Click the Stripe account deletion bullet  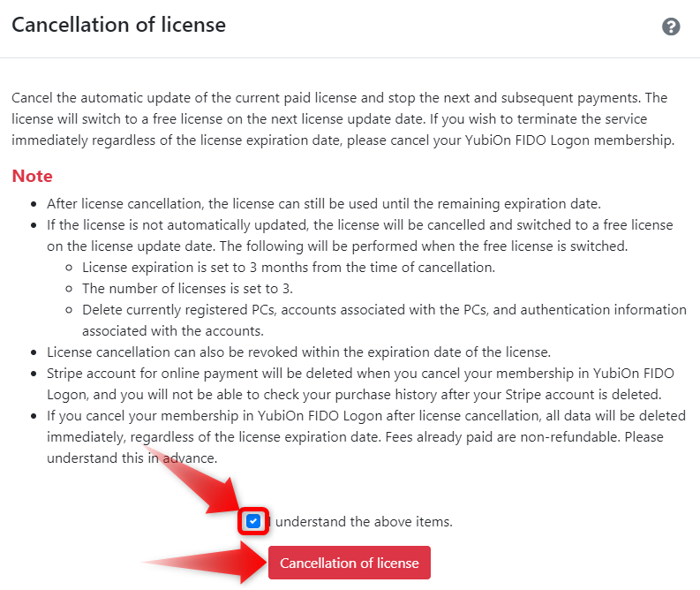(360, 383)
